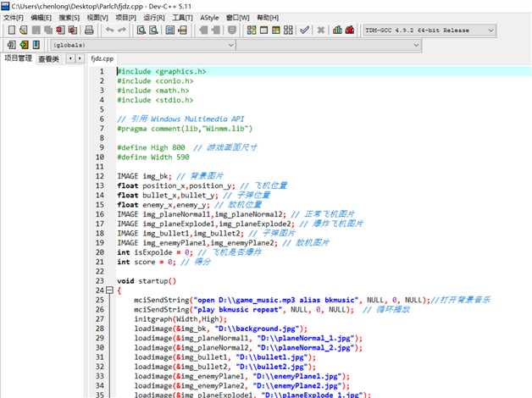The image size is (532, 398).
Task: Click the Open file icon
Action: click(x=24, y=30)
